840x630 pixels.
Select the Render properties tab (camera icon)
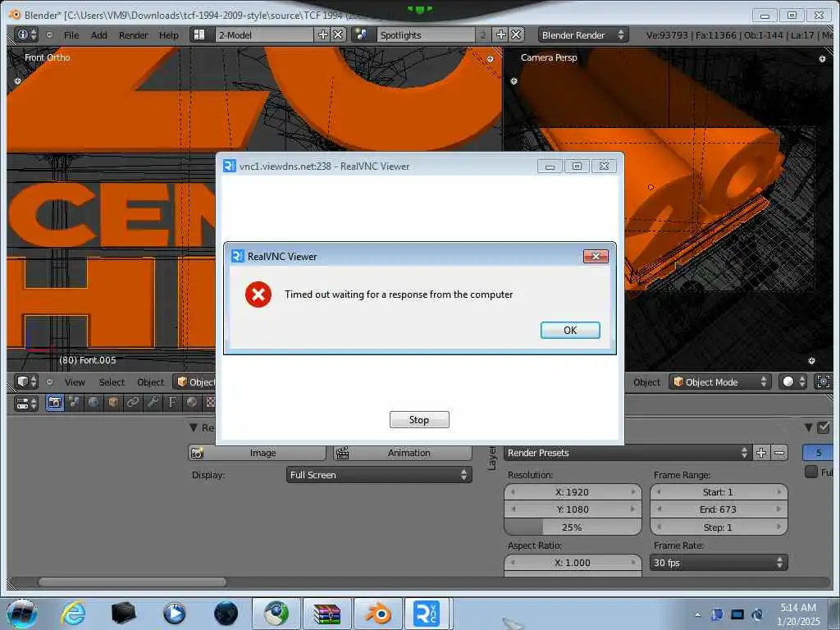[x=55, y=402]
